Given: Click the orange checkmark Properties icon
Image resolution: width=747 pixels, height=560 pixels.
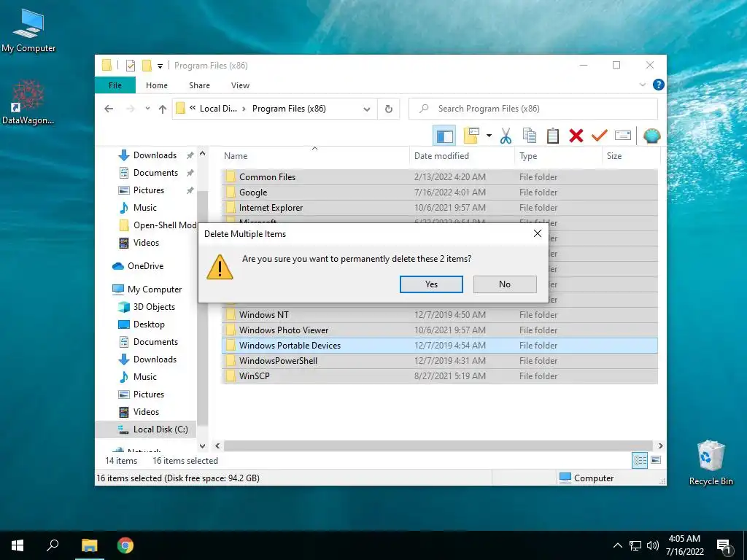Looking at the screenshot, I should [599, 136].
